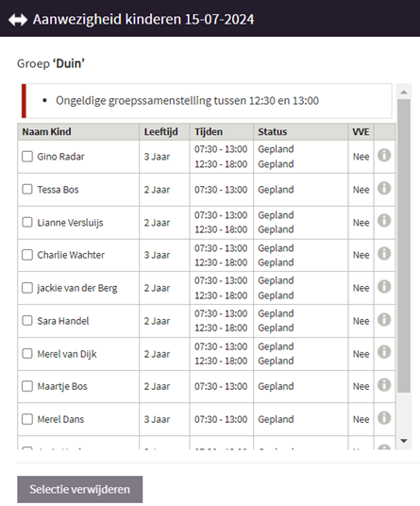The height and width of the screenshot is (506, 420).
Task: Click the name Lianne Versluijs
Action: pos(70,223)
